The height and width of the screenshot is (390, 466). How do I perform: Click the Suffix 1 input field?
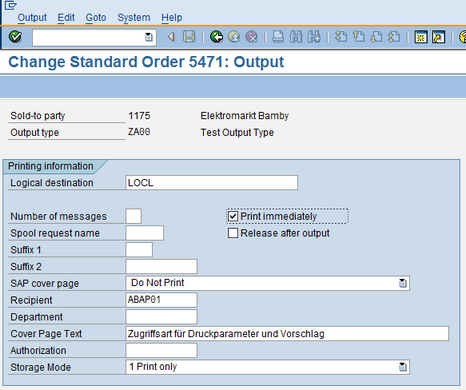pos(139,249)
